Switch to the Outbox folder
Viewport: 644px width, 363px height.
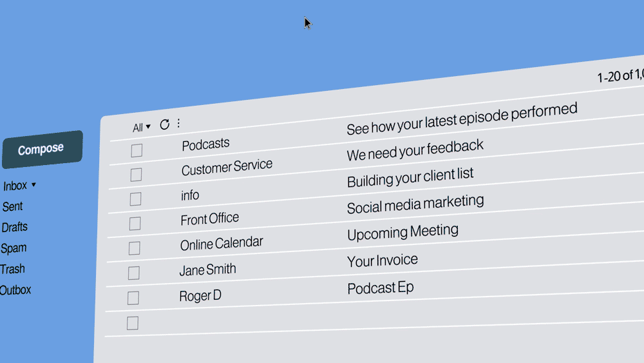(15, 290)
